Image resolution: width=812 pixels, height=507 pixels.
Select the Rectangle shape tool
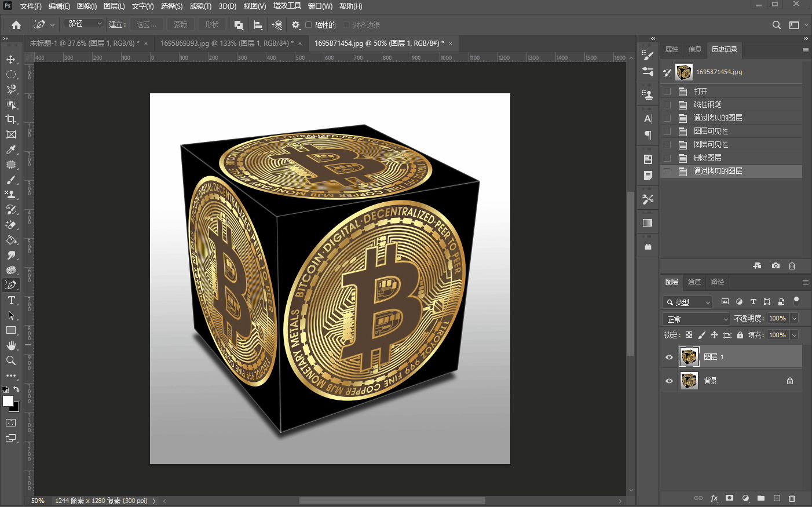(11, 330)
